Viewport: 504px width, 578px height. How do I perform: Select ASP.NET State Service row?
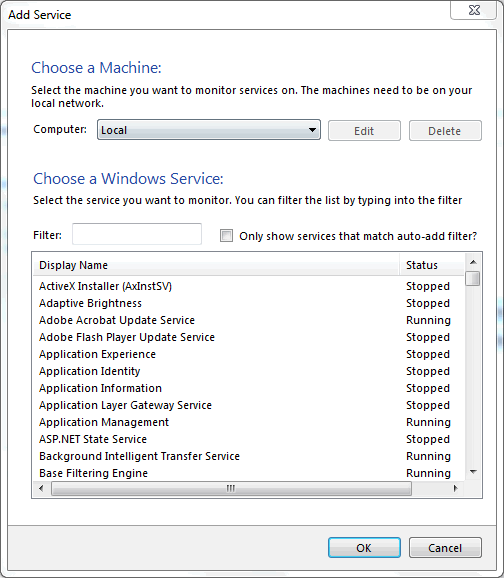[248, 439]
